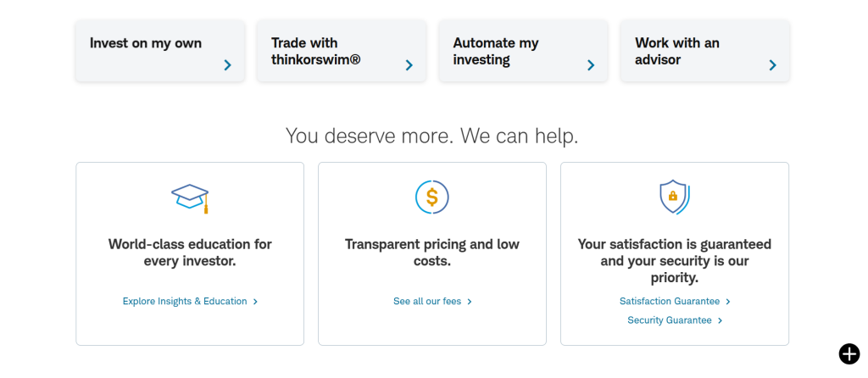This screenshot has width=868, height=378.
Task: Click the black plus circle icon
Action: tap(849, 354)
